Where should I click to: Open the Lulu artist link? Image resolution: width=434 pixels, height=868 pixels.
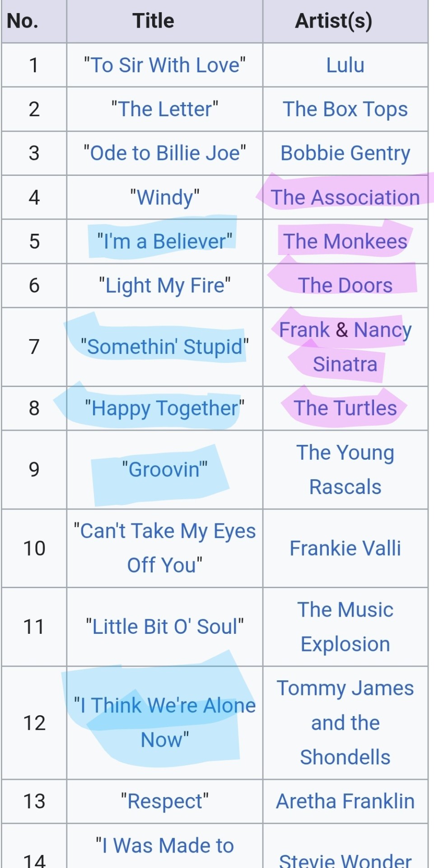(x=345, y=65)
